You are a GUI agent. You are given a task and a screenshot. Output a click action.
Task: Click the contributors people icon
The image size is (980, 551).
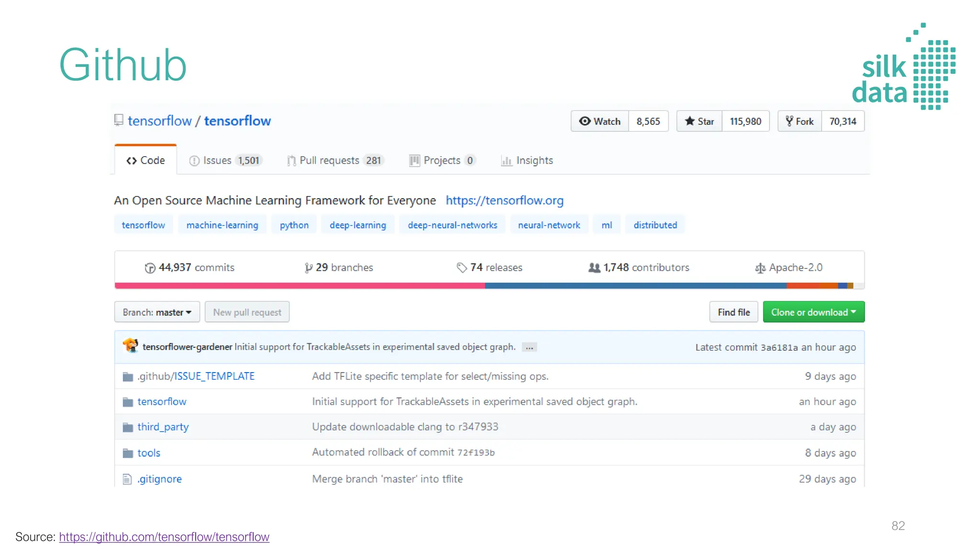pos(594,268)
